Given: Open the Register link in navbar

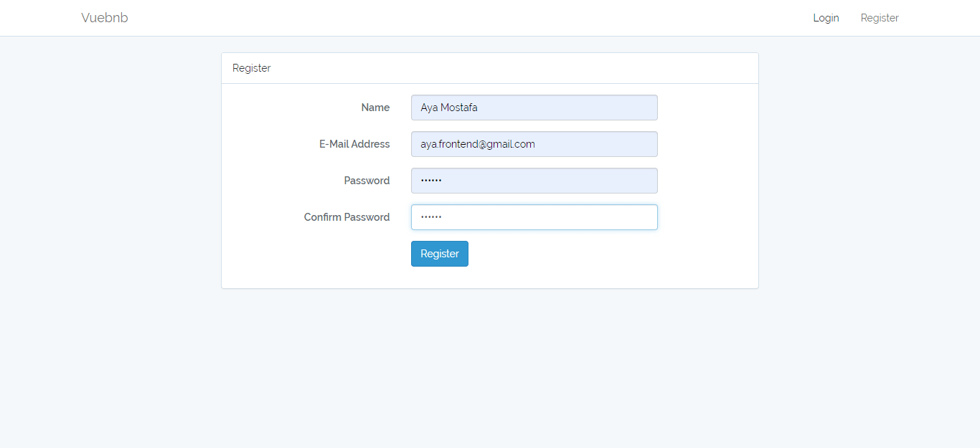Looking at the screenshot, I should pos(880,18).
